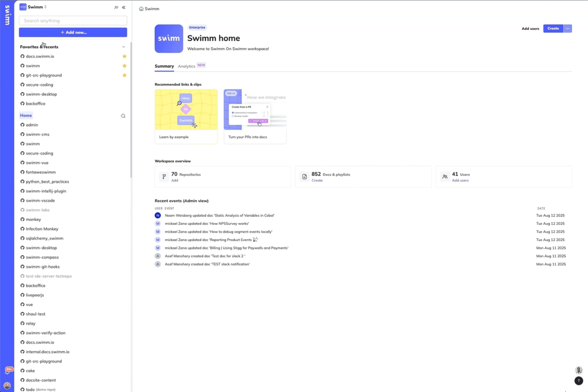
Task: Open the invite users icon atop the sidebar
Action: (x=116, y=7)
